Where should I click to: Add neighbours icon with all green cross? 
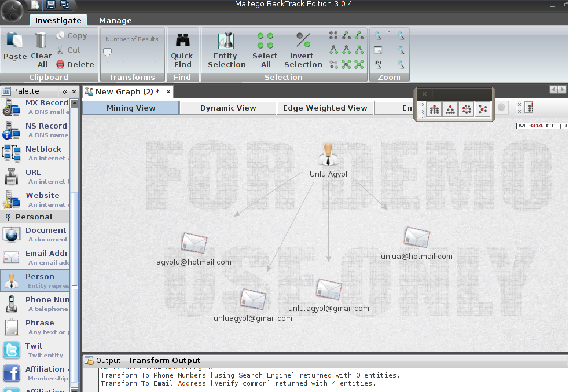(x=359, y=65)
